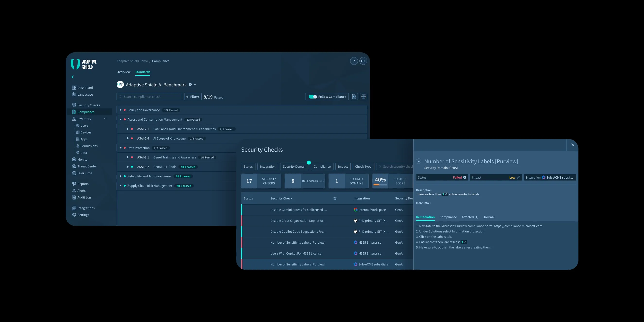Image resolution: width=644 pixels, height=322 pixels.
Task: Open the Compliance filter in Security Checks
Action: coord(322,166)
